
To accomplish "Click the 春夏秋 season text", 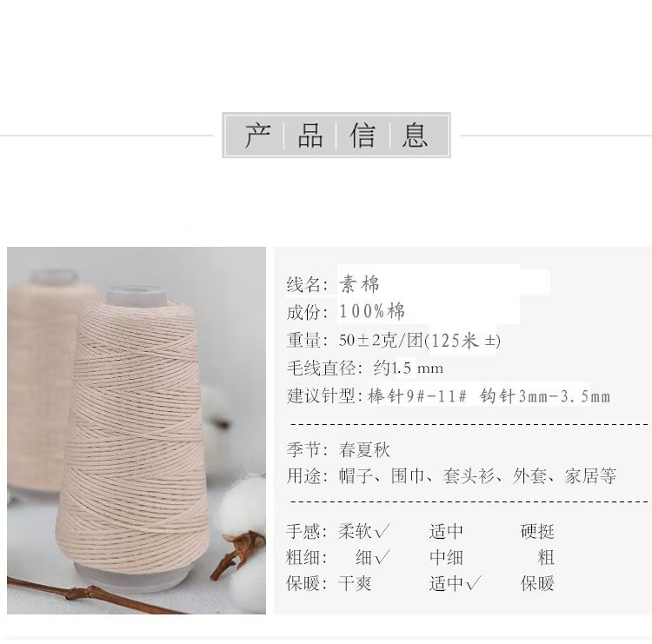I will coord(364,450).
